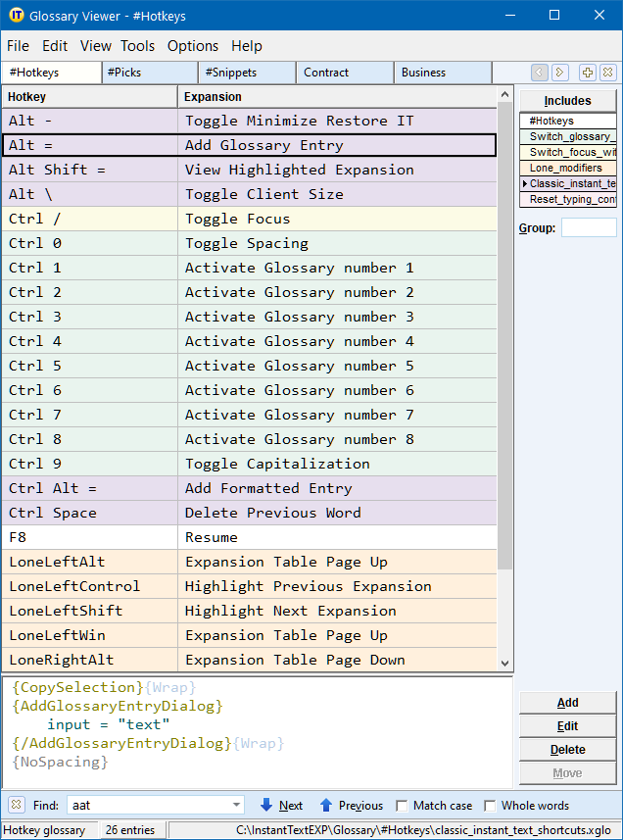Switch to the Contract tab
The image size is (623, 840).
[x=345, y=73]
